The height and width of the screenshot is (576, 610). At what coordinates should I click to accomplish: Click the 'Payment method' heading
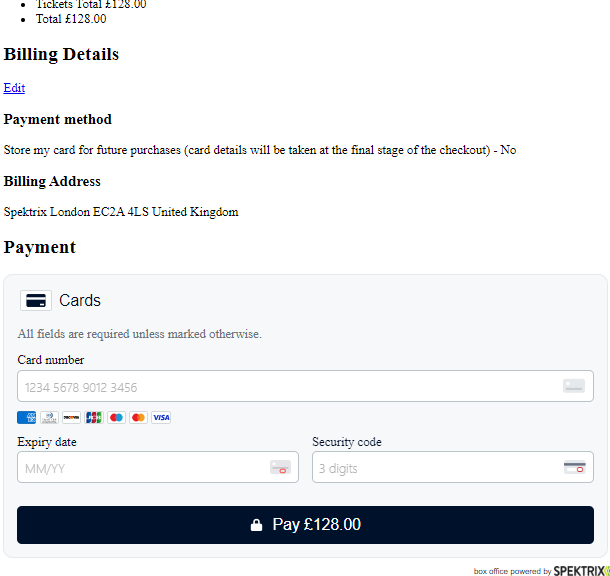pyautogui.click(x=58, y=119)
